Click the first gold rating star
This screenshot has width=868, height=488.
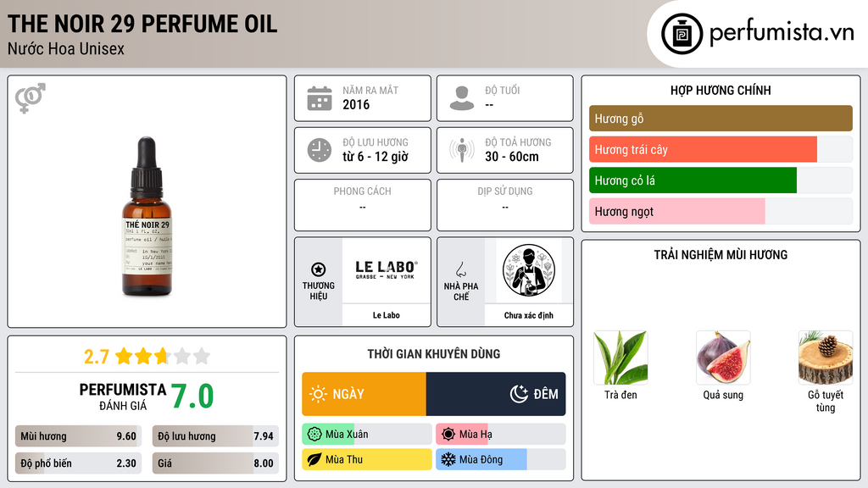[x=124, y=356]
